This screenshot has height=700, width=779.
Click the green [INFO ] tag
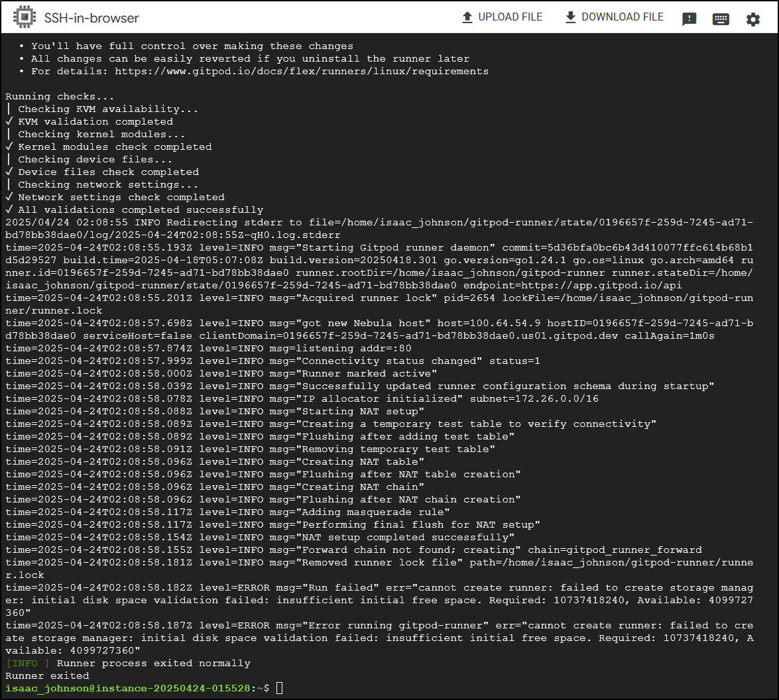point(28,664)
